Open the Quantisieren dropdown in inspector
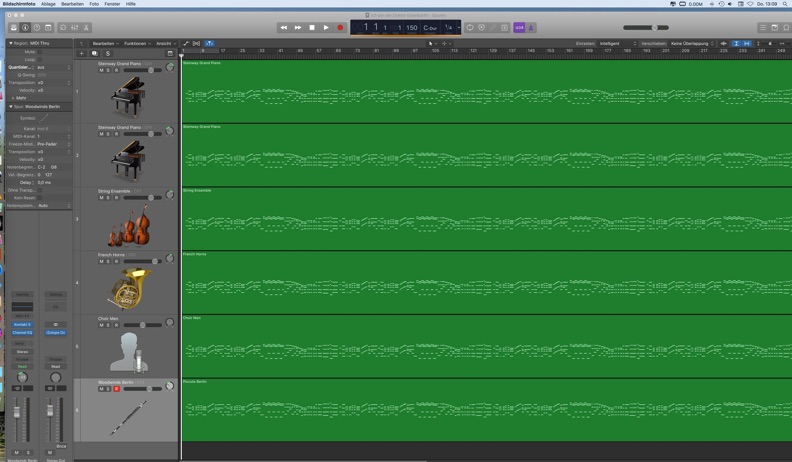This screenshot has height=462, width=792. [54, 67]
